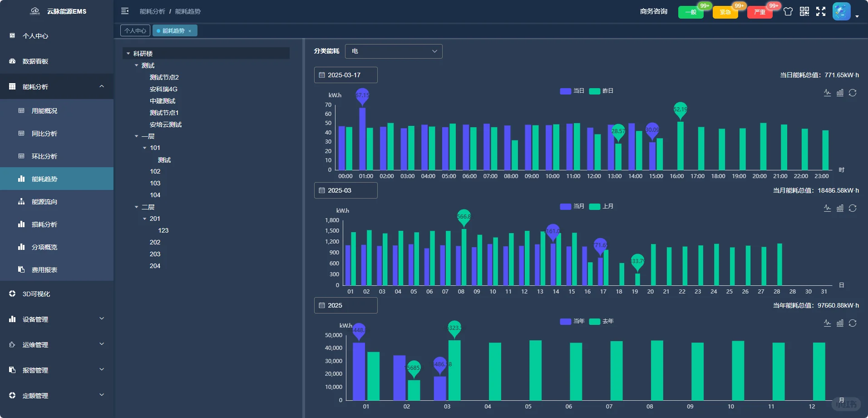The width and height of the screenshot is (868, 418).
Task: Toggle 当年 series in yearly legend
Action: click(x=572, y=321)
